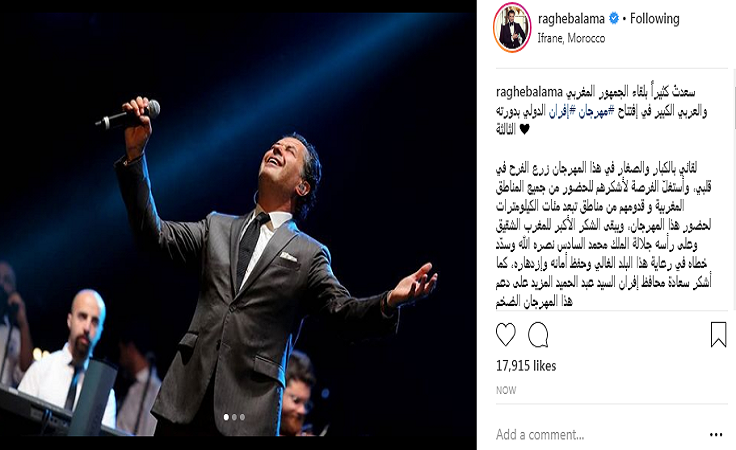
Task: Jump to the second carousel photo dot
Action: pos(234,417)
